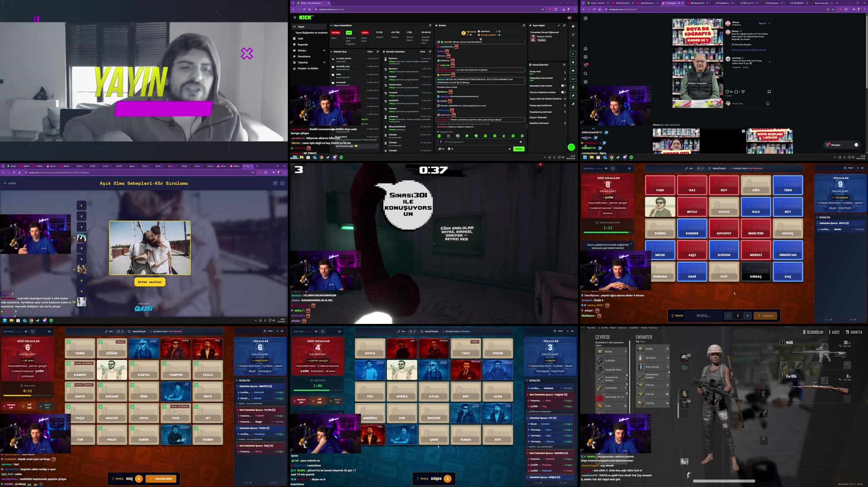Select Yayın in the Kick dashboard menu
The image size is (868, 487).
(301, 27)
